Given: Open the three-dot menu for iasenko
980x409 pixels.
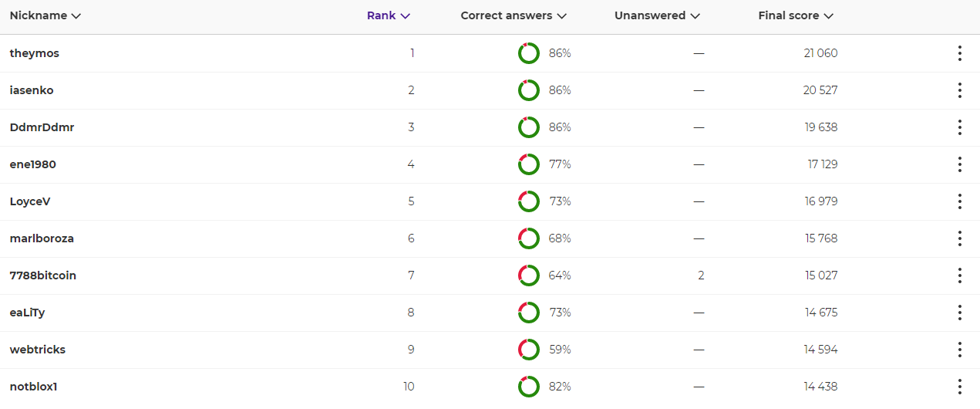Looking at the screenshot, I should [959, 90].
